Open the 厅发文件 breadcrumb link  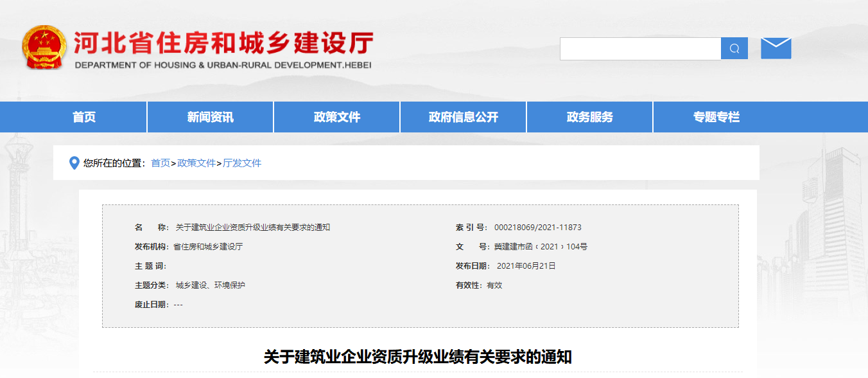point(242,163)
